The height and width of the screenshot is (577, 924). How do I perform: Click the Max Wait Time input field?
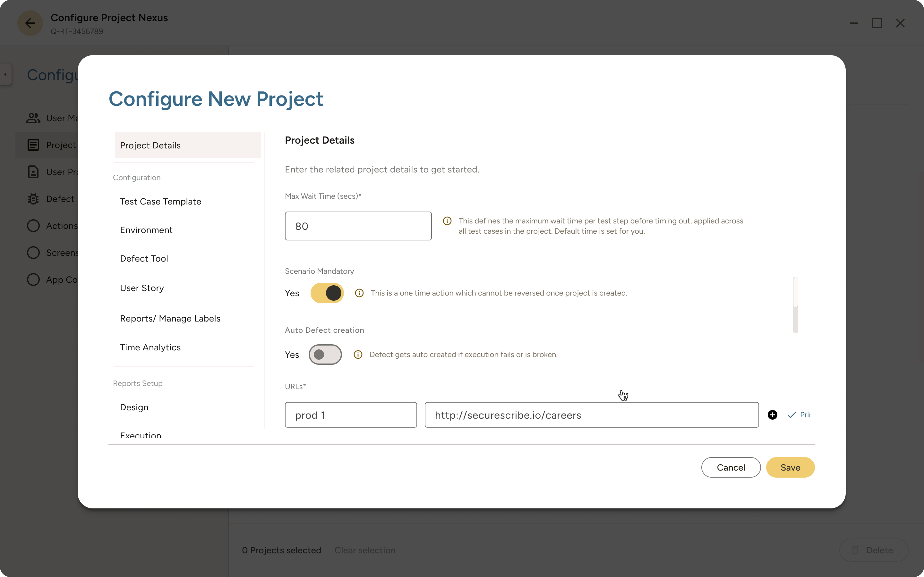click(358, 226)
